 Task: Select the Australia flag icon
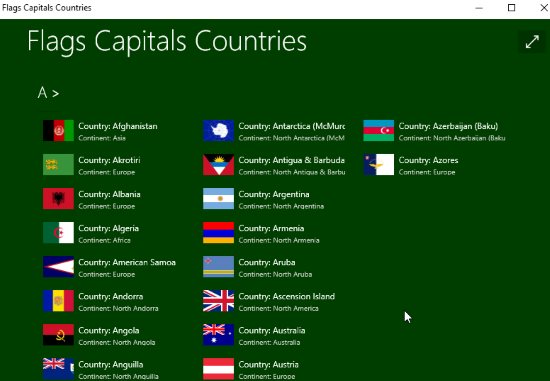point(219,335)
